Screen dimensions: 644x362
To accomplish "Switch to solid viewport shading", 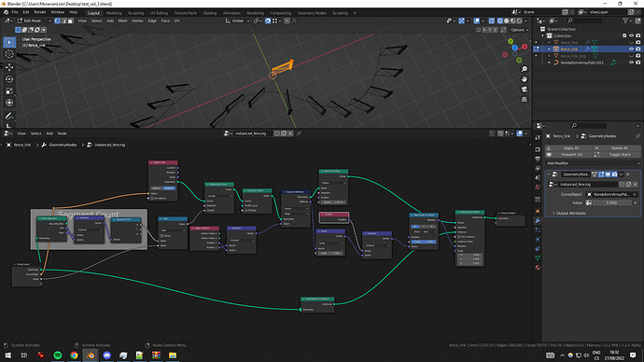I will point(507,21).
